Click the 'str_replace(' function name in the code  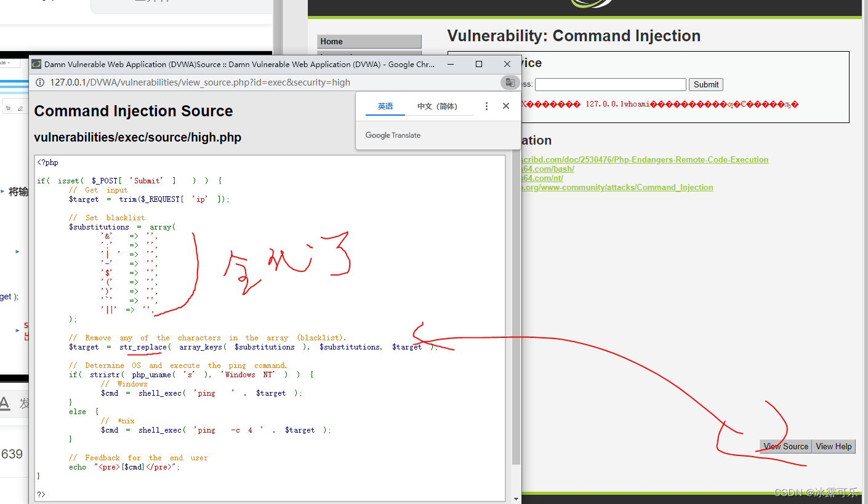(x=143, y=347)
